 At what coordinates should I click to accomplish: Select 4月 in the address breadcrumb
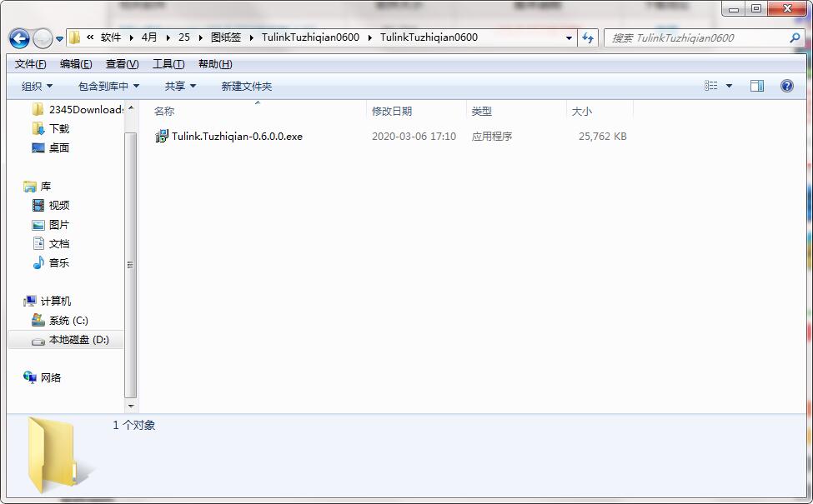pyautogui.click(x=149, y=37)
